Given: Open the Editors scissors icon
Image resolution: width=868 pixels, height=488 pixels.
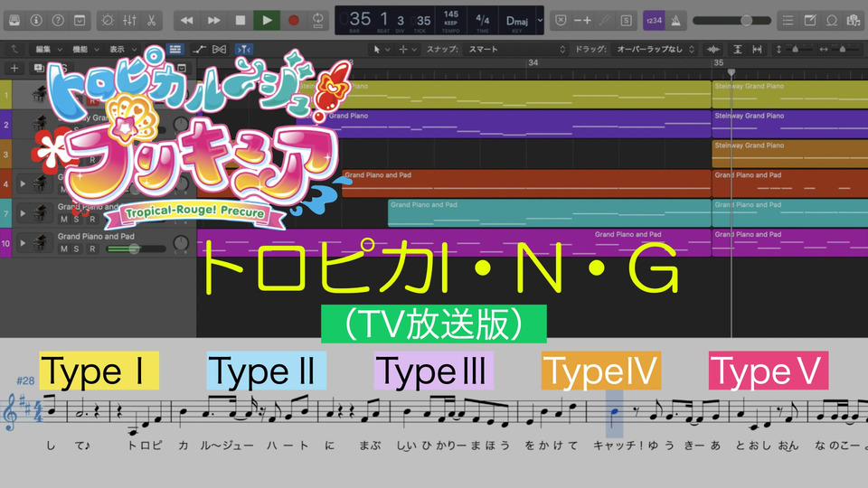Looking at the screenshot, I should 151,21.
